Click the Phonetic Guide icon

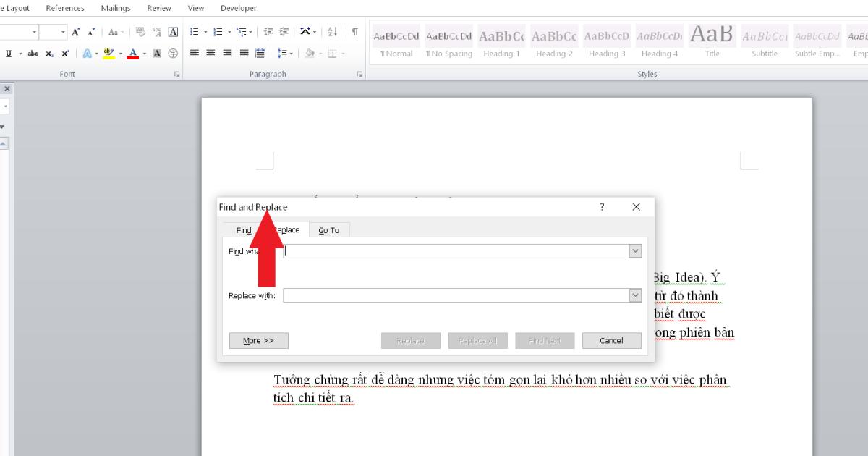[156, 33]
